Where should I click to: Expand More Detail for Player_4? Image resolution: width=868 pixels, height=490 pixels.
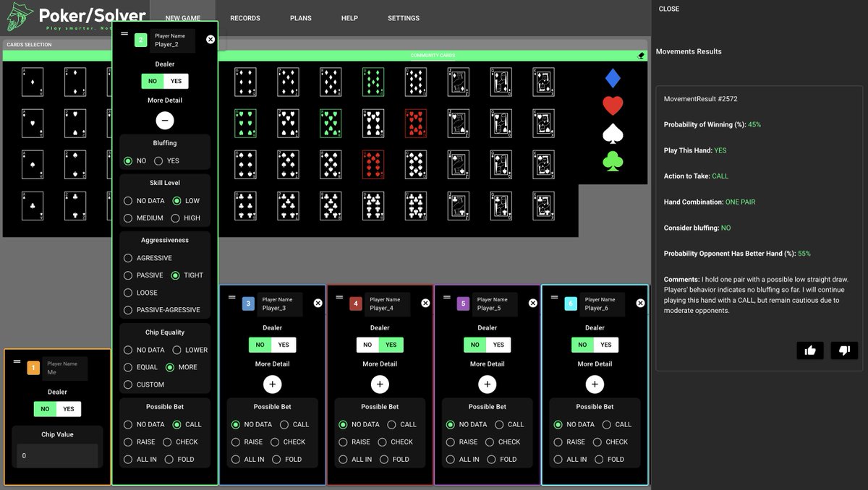(x=380, y=384)
